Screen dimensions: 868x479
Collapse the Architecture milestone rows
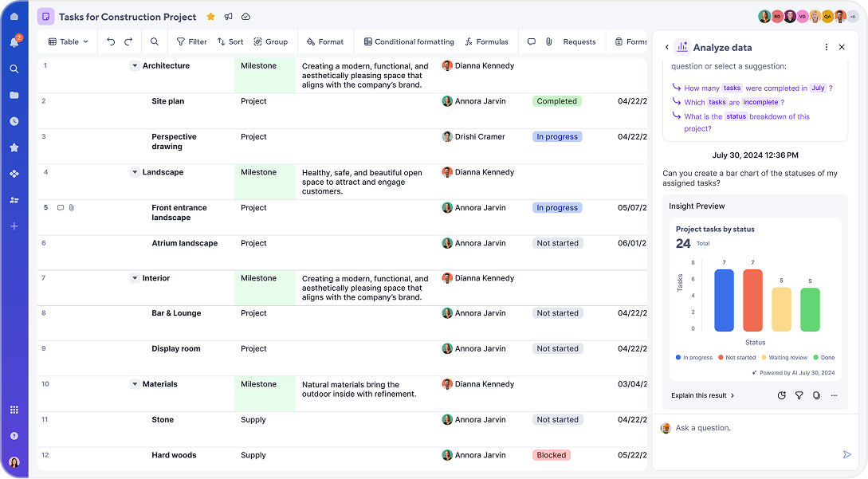click(135, 65)
